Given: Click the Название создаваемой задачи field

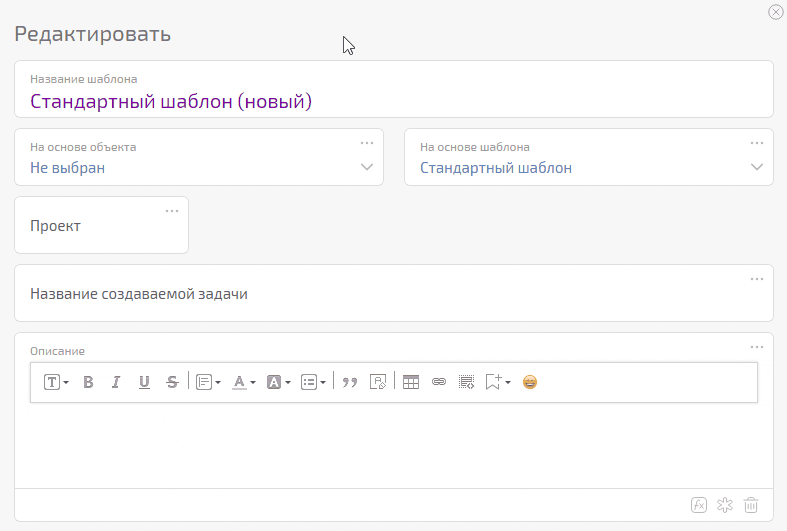Looking at the screenshot, I should (x=394, y=293).
